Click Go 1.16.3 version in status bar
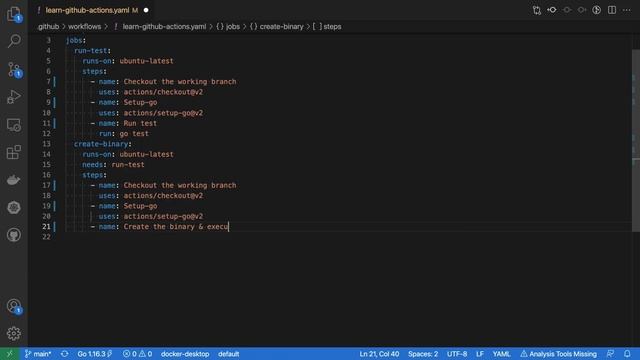Viewport: 640px width, 360px height. point(94,354)
